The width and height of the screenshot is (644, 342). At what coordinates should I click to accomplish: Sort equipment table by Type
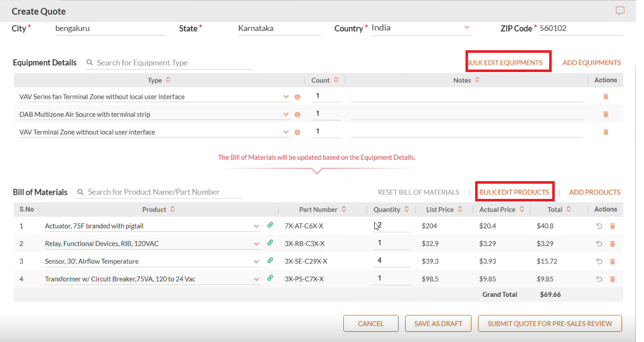coord(168,80)
